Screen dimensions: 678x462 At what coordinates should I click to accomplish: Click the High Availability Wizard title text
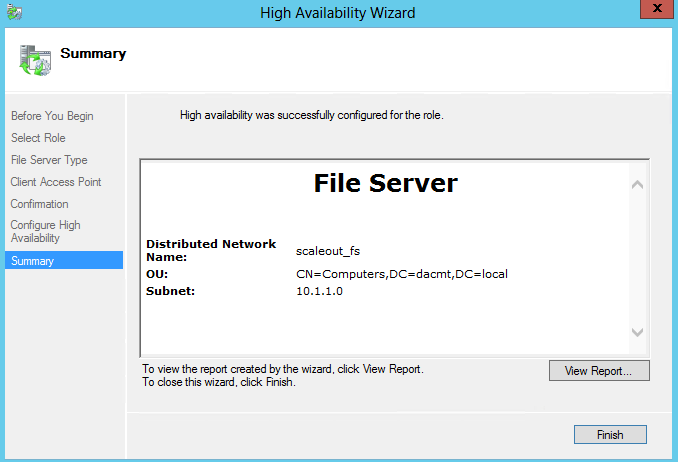pyautogui.click(x=338, y=13)
